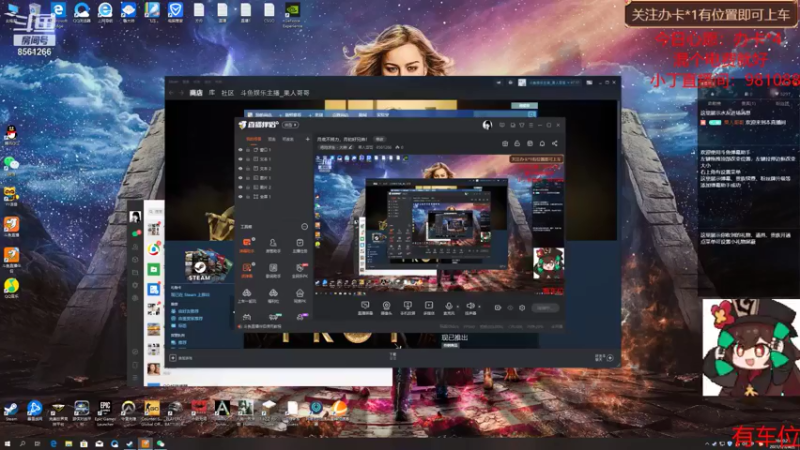Click the hu tao sticker thumbnail in preview
The image size is (800, 450).
548,264
